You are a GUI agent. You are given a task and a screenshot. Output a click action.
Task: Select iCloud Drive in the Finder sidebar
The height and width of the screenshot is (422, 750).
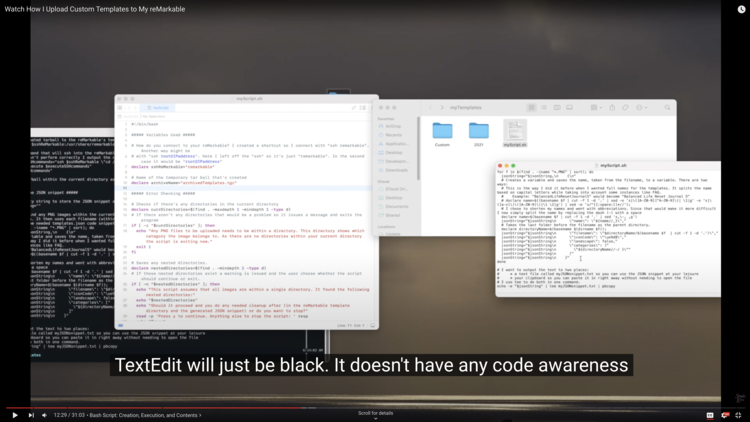click(x=393, y=189)
